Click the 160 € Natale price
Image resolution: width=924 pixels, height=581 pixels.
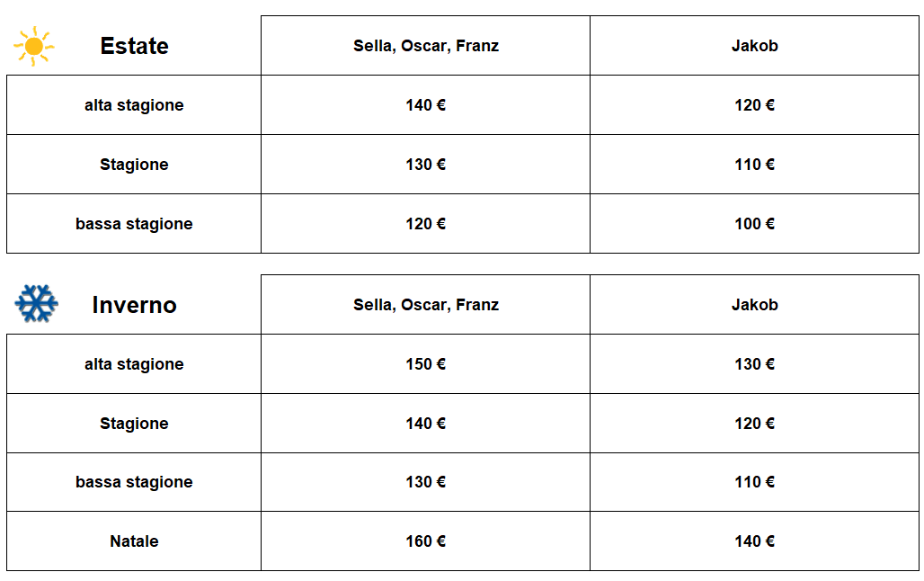point(425,541)
